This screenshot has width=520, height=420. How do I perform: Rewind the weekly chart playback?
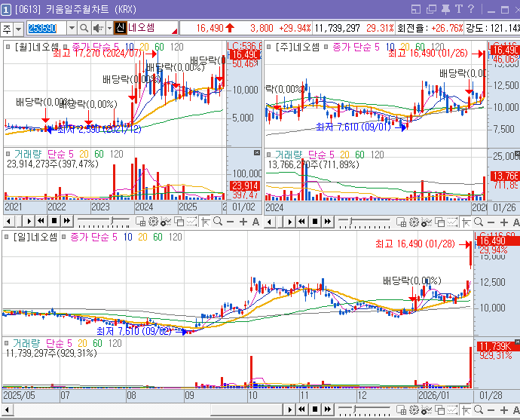301,222
